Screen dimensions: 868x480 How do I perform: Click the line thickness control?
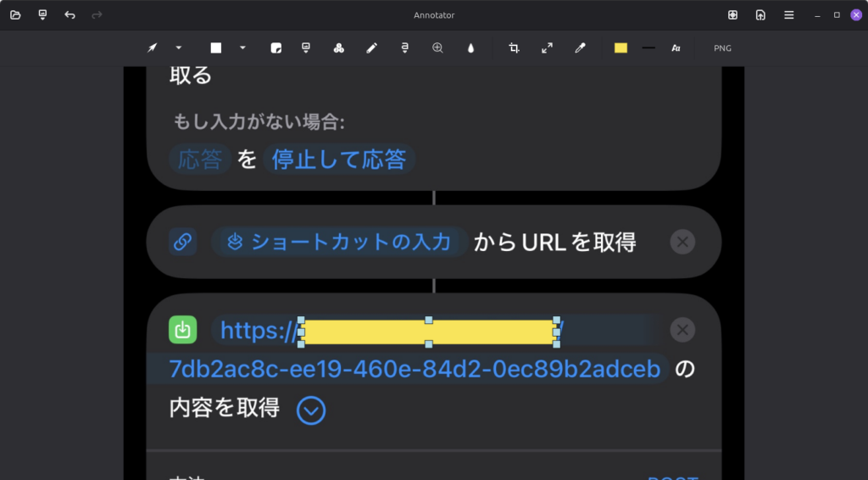pyautogui.click(x=648, y=48)
